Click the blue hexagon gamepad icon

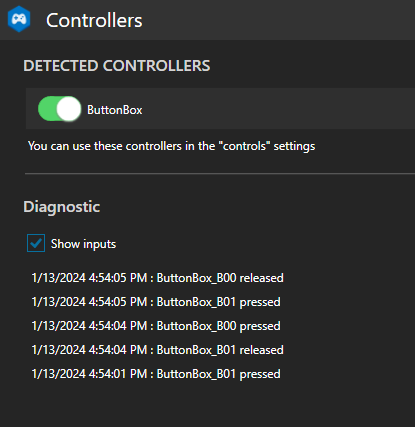[x=19, y=19]
